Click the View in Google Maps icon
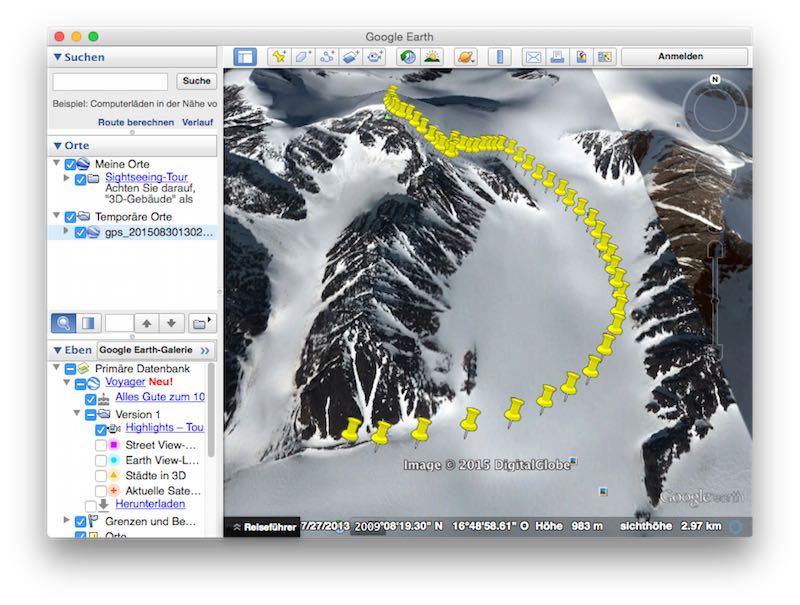 click(x=605, y=57)
